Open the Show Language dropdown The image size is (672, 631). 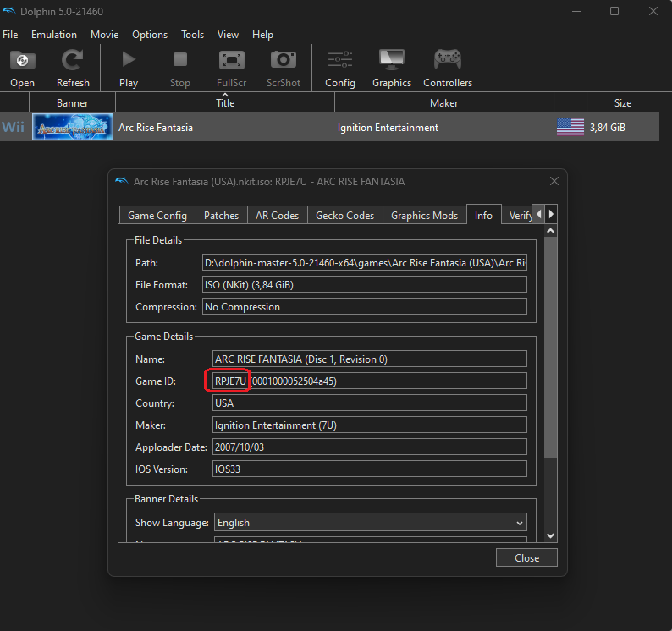pos(371,523)
